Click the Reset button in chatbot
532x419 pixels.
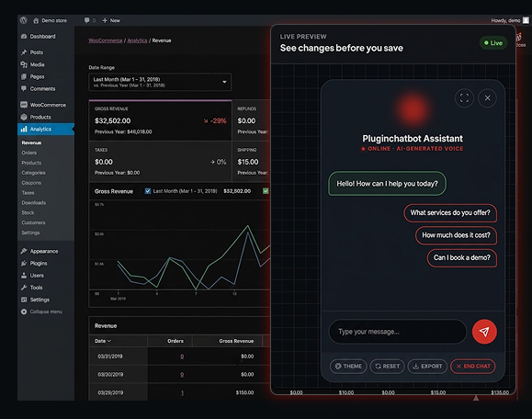(387, 366)
